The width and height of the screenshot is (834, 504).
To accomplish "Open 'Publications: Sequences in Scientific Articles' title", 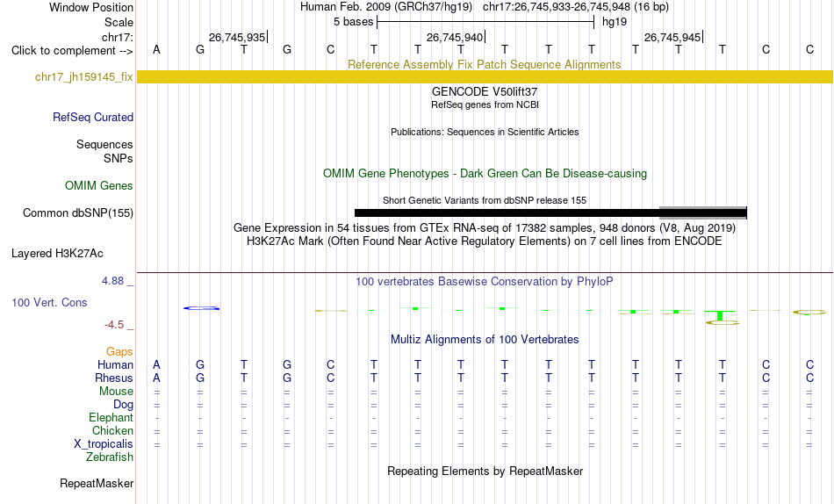I will pyautogui.click(x=485, y=132).
